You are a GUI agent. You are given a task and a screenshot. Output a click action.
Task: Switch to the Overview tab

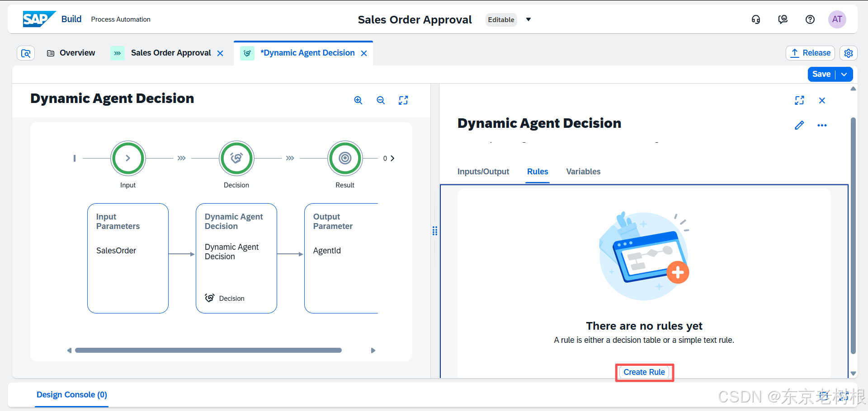[71, 53]
